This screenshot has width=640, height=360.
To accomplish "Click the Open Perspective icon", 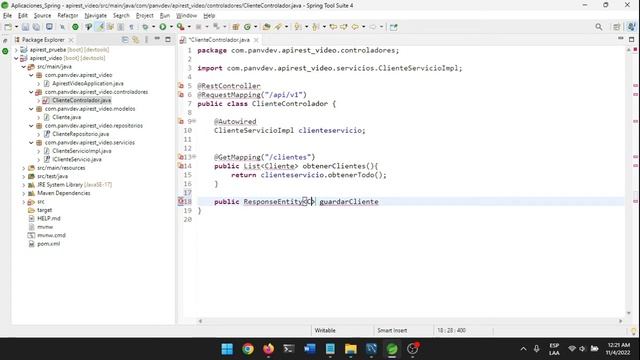I will (617, 27).
